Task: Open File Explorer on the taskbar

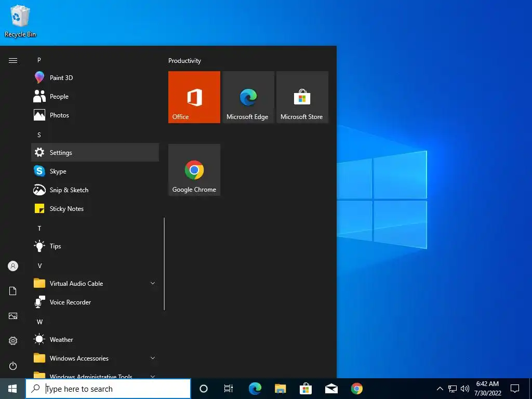Action: pos(280,389)
